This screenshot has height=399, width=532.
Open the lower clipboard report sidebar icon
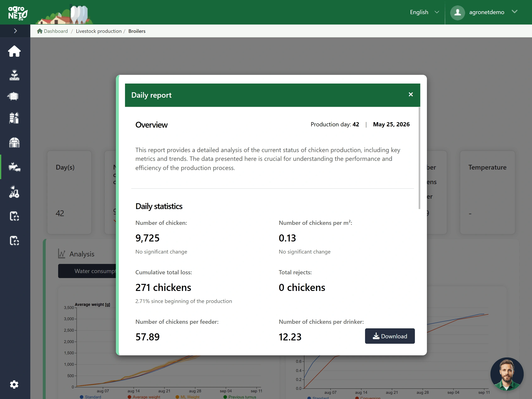[14, 241]
